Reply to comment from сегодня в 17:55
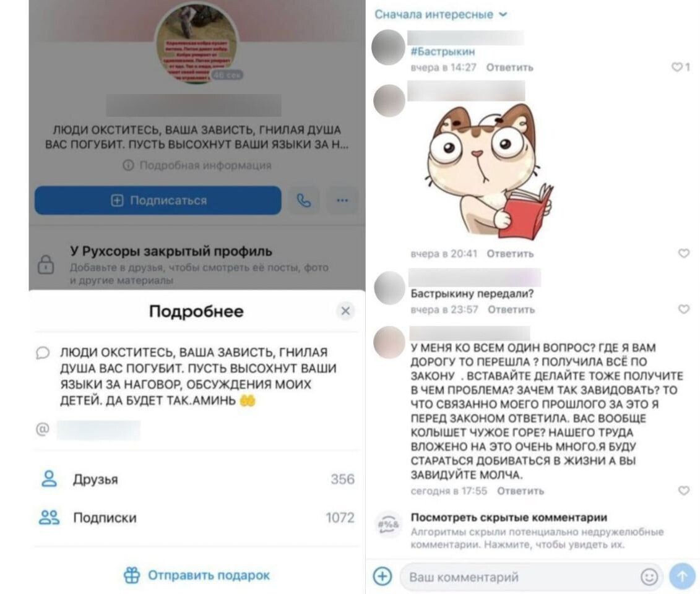Screen dimensions: 700x594 tap(521, 491)
